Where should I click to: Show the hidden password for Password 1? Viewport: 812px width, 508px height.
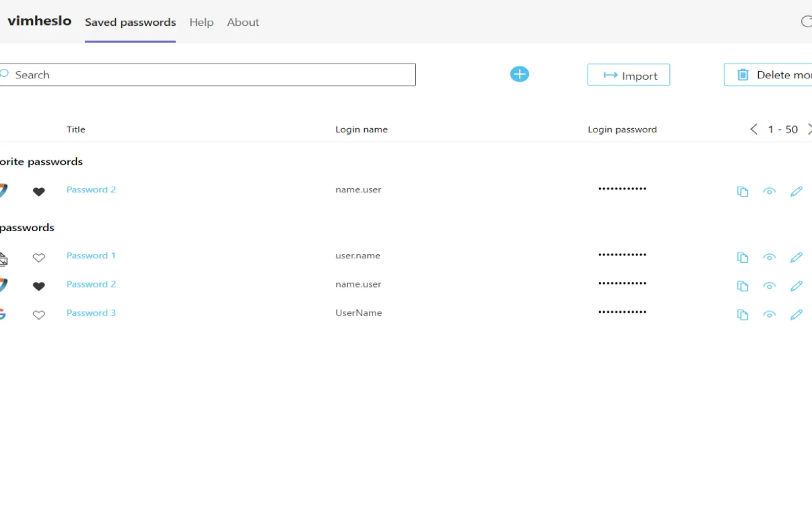click(769, 258)
